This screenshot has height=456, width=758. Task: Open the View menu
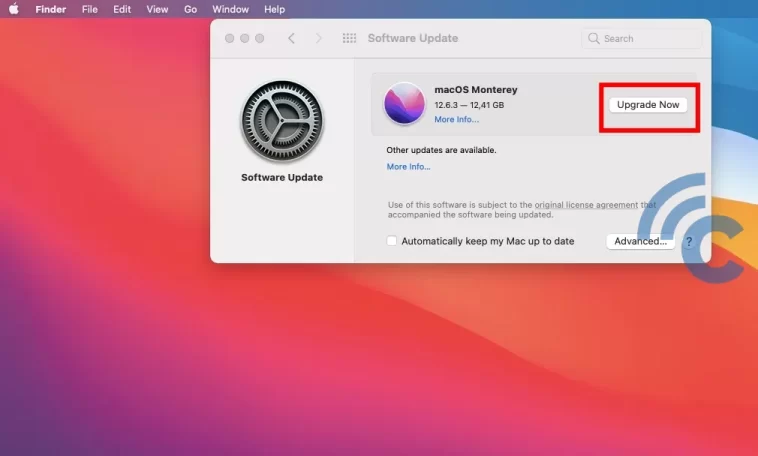coord(157,9)
